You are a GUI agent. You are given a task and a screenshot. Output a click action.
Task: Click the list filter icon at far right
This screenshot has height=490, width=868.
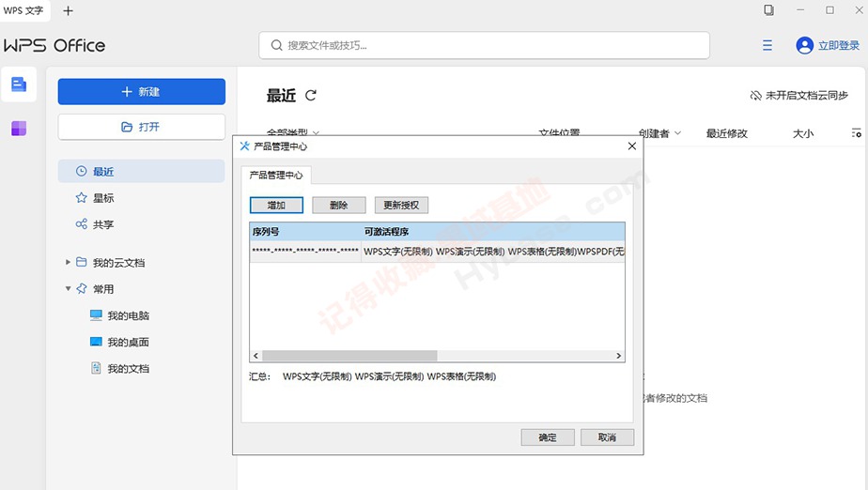pyautogui.click(x=856, y=133)
